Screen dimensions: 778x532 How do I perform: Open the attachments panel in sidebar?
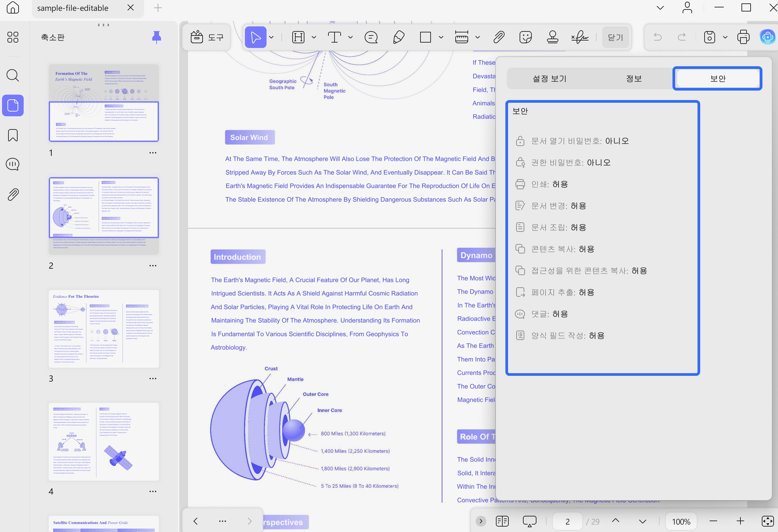click(x=13, y=194)
